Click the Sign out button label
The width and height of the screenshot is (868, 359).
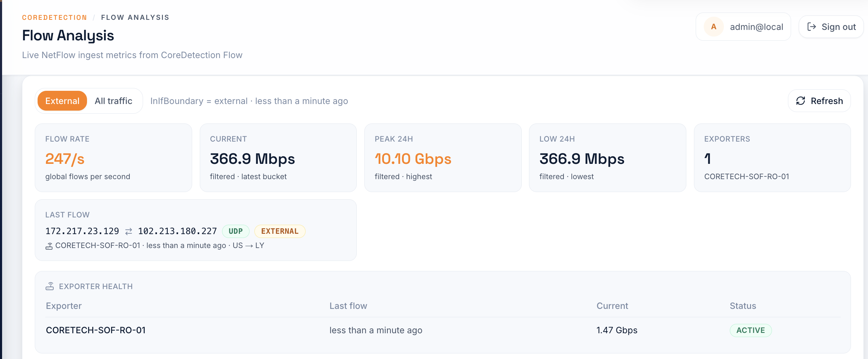839,27
